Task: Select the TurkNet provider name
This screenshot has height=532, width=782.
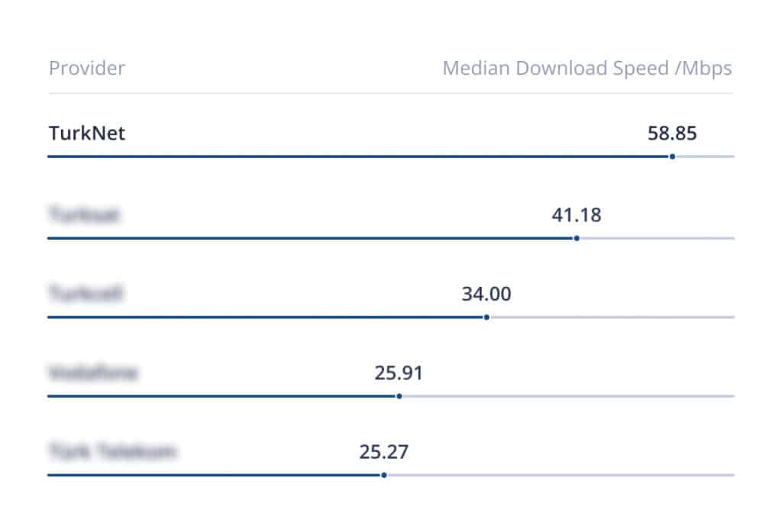Action: point(87,134)
